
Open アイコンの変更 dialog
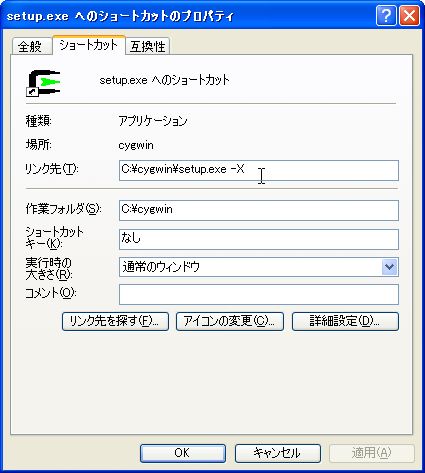(230, 321)
